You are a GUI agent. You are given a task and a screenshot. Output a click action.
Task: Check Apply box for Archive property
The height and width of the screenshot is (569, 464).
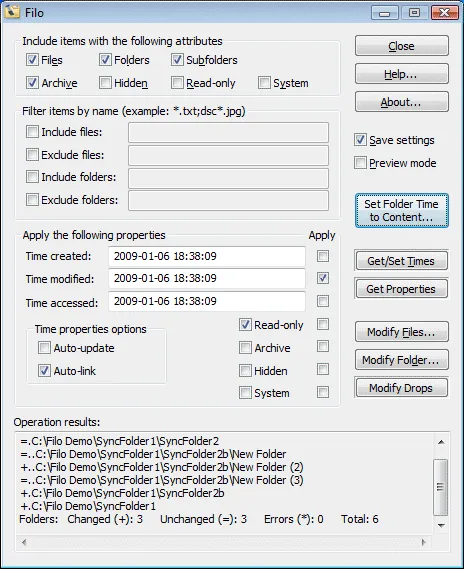[323, 346]
